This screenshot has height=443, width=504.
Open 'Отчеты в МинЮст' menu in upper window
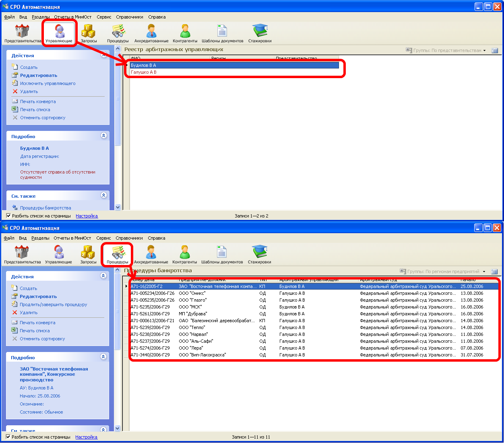click(x=72, y=17)
